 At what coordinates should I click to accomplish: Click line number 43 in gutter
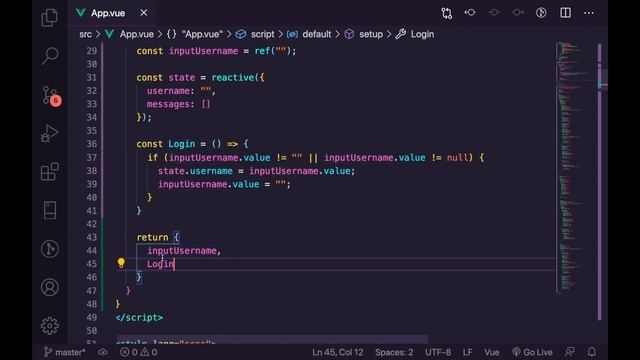coord(91,237)
